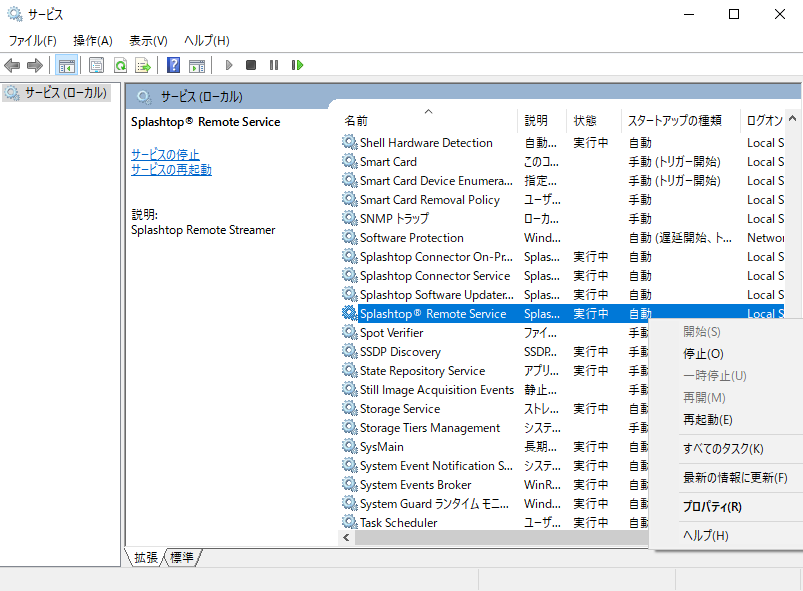The image size is (803, 591).
Task: Toggle the action pane toolbar icon
Action: pyautogui.click(x=197, y=65)
